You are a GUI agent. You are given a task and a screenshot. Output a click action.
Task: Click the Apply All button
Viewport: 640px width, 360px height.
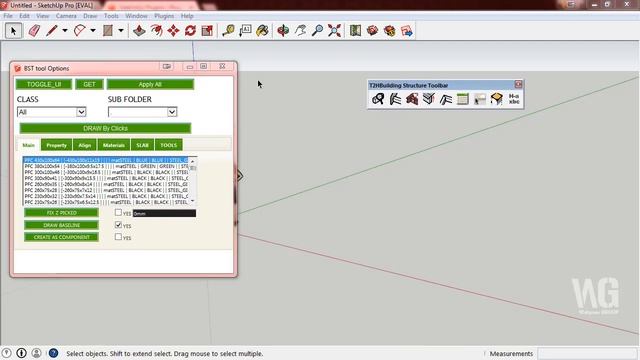[x=150, y=84]
